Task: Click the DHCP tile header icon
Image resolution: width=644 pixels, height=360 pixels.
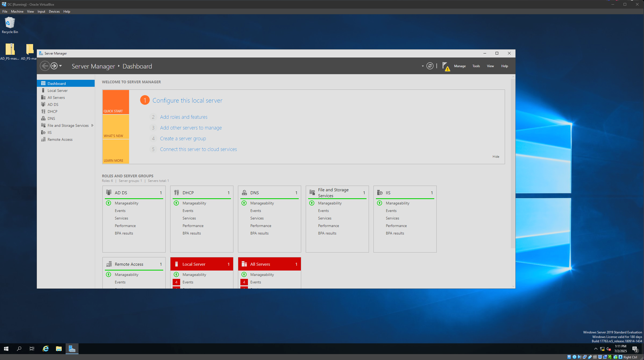Action: [x=176, y=192]
